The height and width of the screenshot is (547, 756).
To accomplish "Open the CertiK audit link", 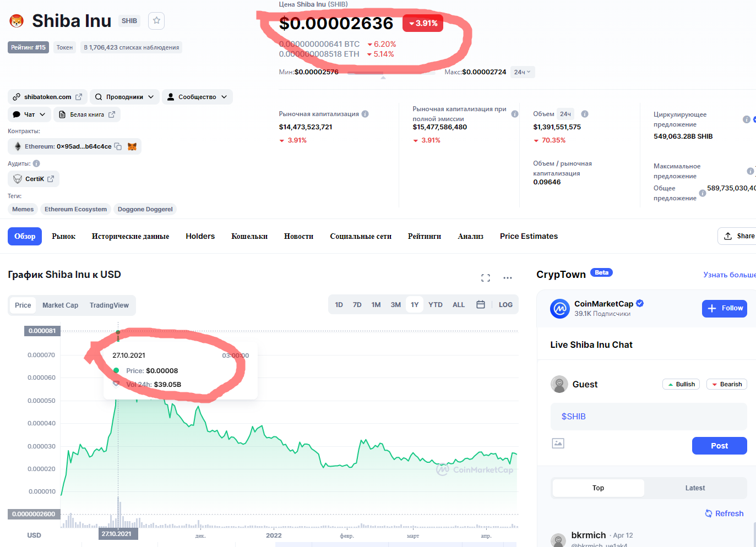I will 34,179.
